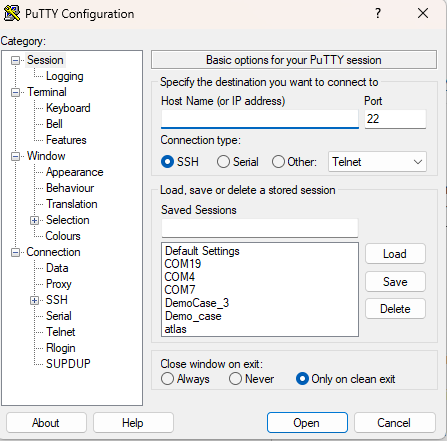Viewport: 447px width, 441px height.
Task: Select the Serial connection type radio
Action: pos(223,162)
